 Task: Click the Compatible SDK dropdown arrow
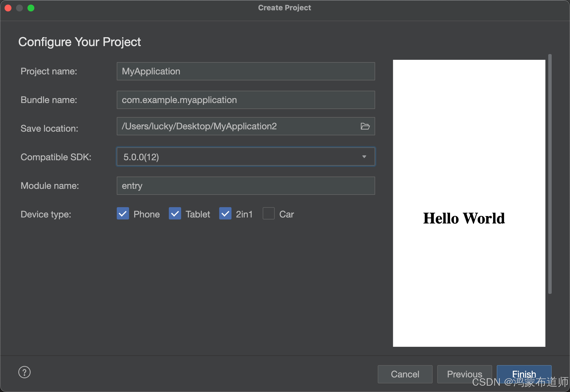click(x=364, y=157)
